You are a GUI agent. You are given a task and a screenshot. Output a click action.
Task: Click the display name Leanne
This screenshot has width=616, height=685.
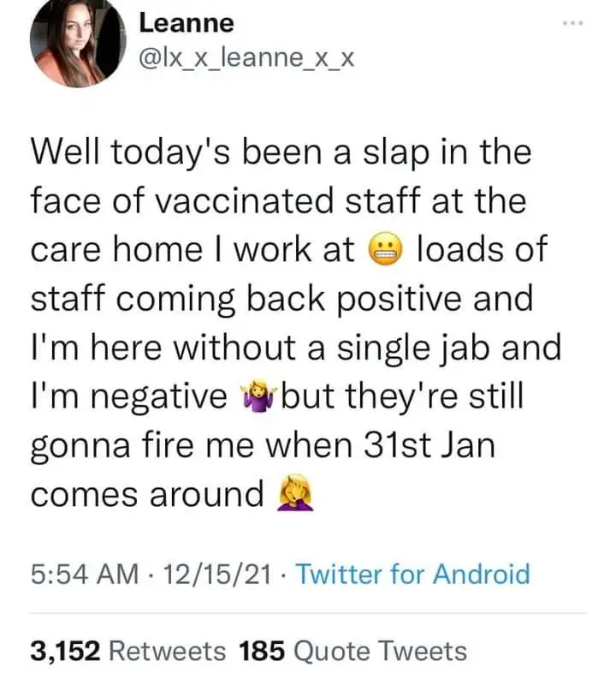pos(186,23)
